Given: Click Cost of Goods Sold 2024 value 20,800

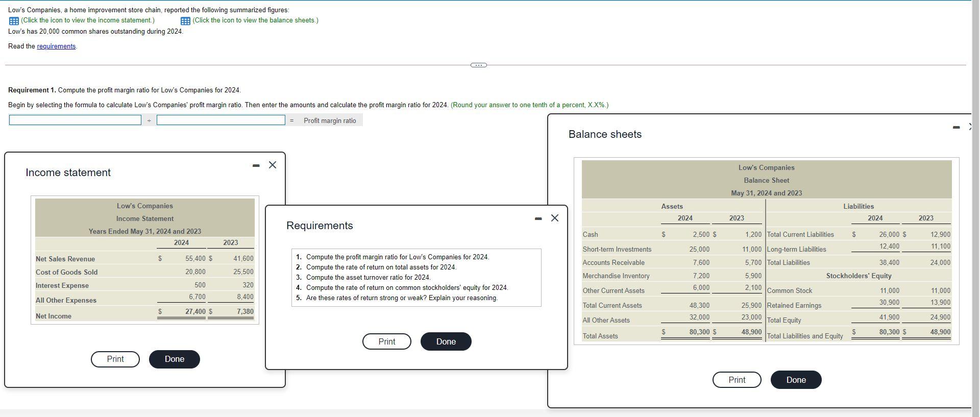Looking at the screenshot, I should (x=195, y=273).
